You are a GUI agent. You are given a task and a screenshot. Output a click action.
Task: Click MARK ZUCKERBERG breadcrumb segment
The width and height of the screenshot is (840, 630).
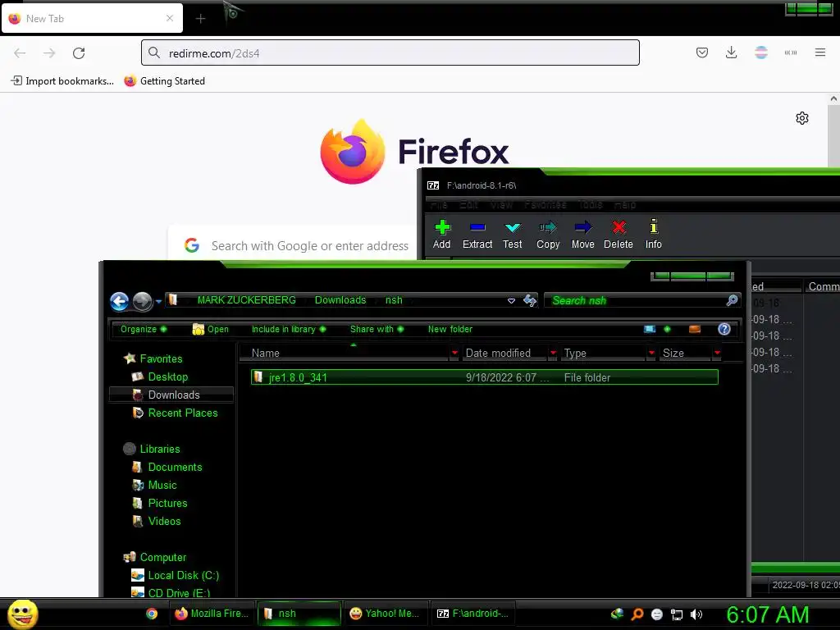pyautogui.click(x=246, y=300)
